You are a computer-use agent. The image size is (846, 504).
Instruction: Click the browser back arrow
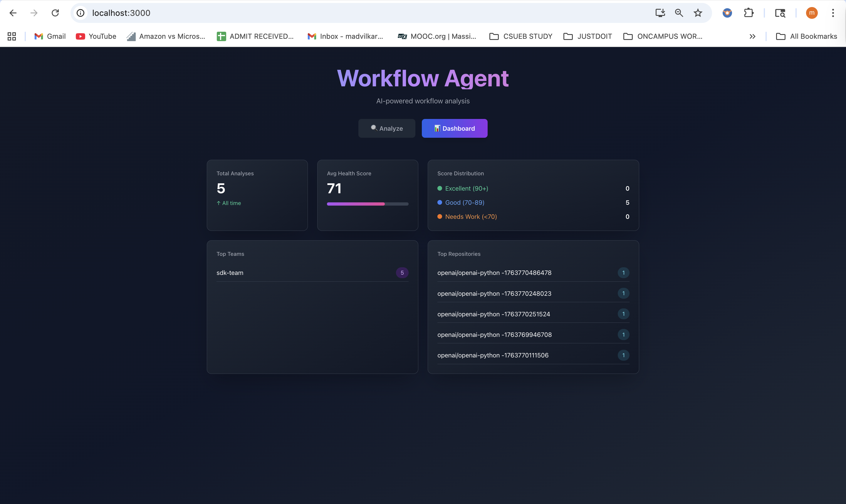click(x=13, y=13)
